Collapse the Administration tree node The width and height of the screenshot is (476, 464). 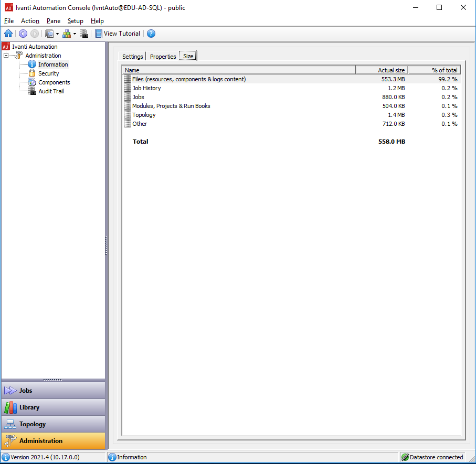point(6,56)
